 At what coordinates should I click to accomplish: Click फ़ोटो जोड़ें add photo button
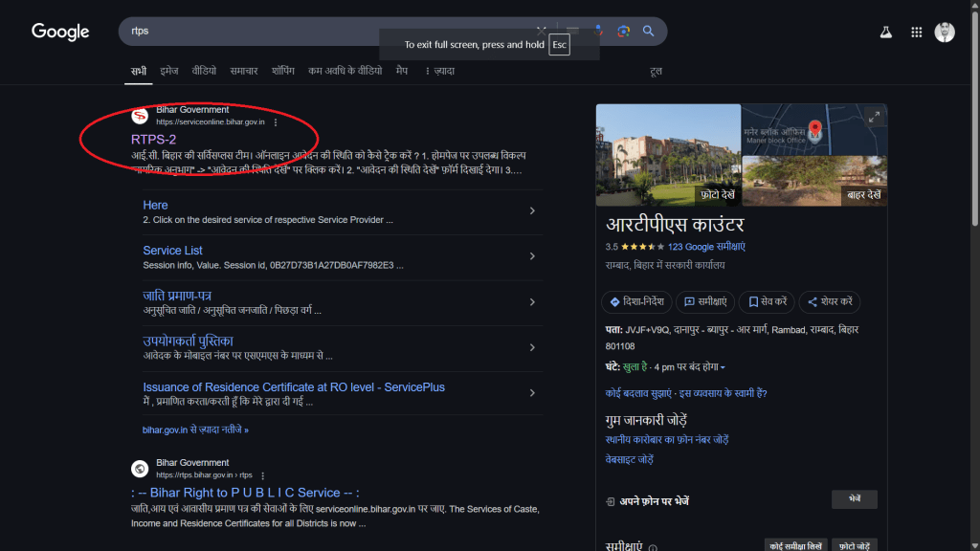point(855,546)
